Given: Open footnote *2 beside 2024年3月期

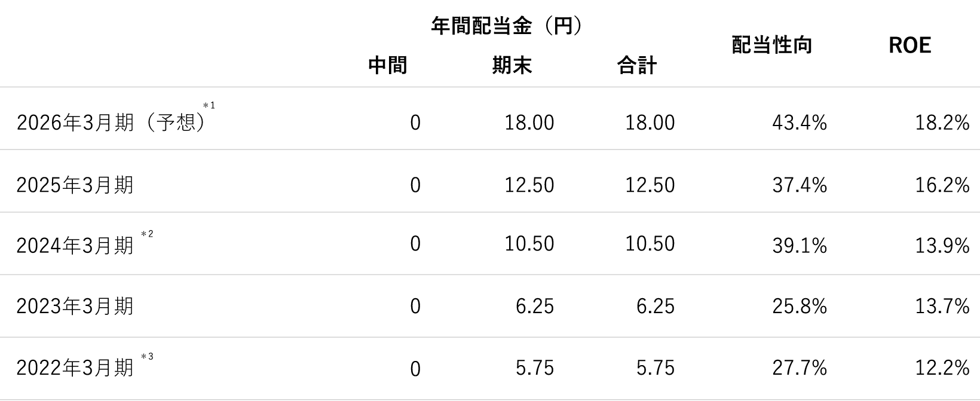Looking at the screenshot, I should click(147, 234).
